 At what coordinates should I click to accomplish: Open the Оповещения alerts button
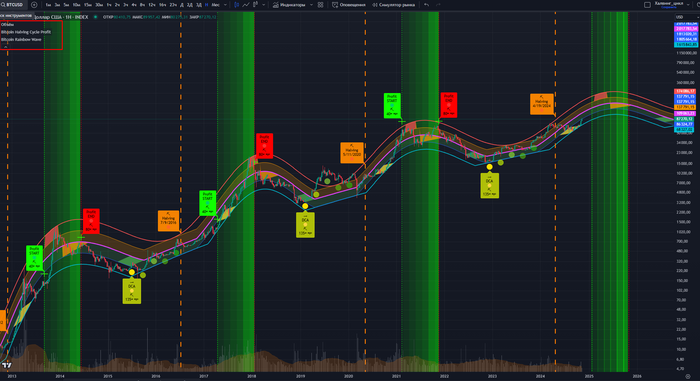pos(349,4)
